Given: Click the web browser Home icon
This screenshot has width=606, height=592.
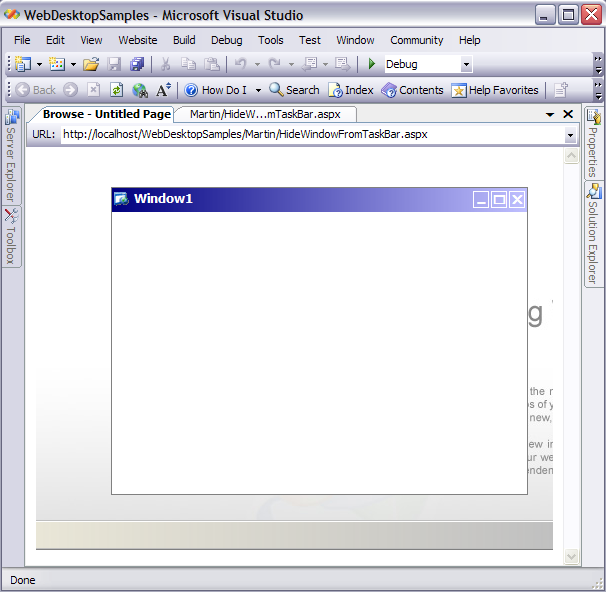Looking at the screenshot, I should point(140,90).
